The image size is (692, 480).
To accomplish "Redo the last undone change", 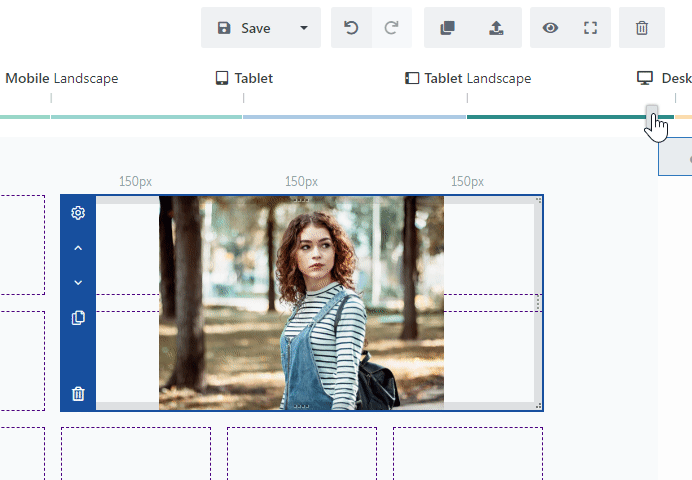I will 391,28.
